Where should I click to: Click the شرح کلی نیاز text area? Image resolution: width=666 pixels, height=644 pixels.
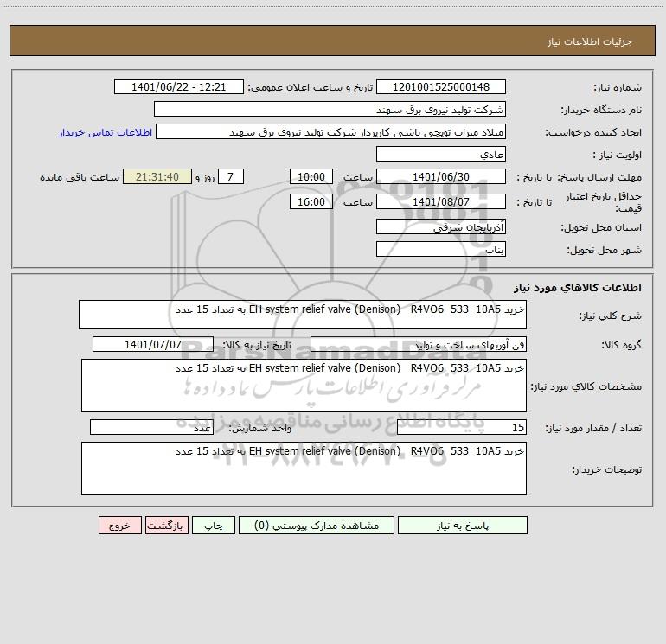303,315
